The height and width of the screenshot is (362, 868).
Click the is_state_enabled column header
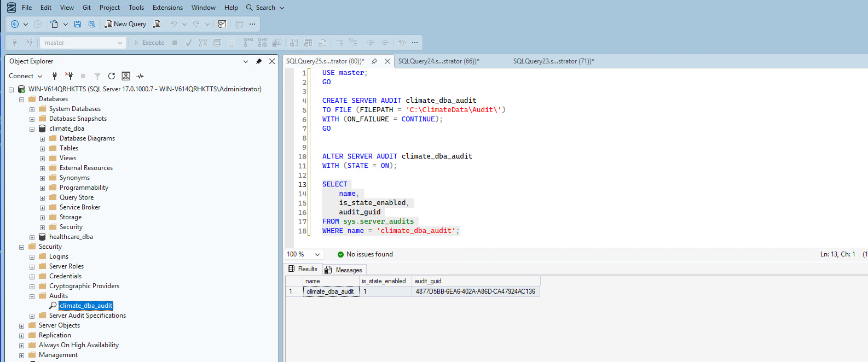385,281
